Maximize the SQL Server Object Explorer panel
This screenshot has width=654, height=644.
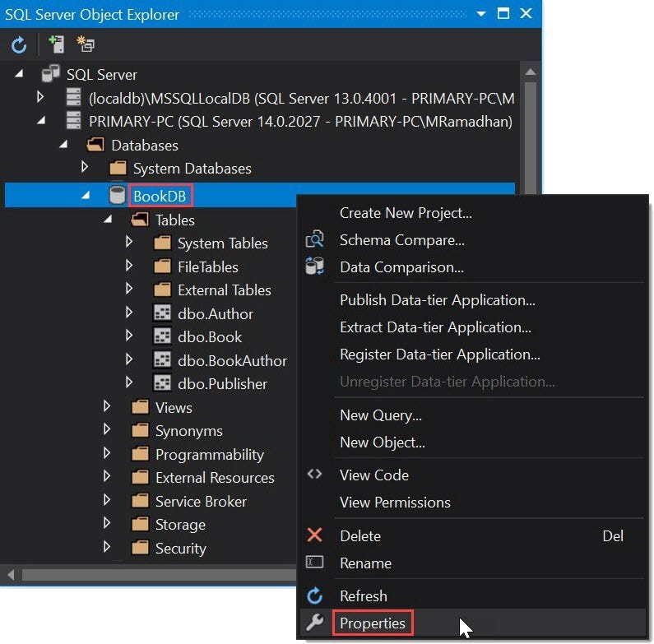(503, 13)
